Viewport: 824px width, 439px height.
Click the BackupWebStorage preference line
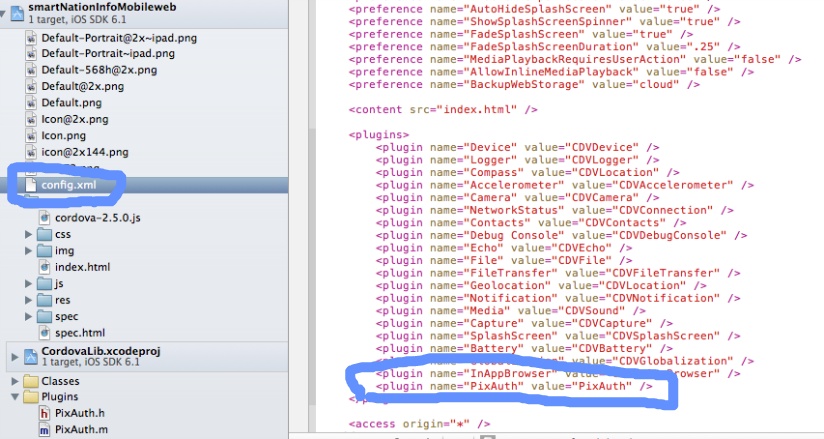[524, 85]
